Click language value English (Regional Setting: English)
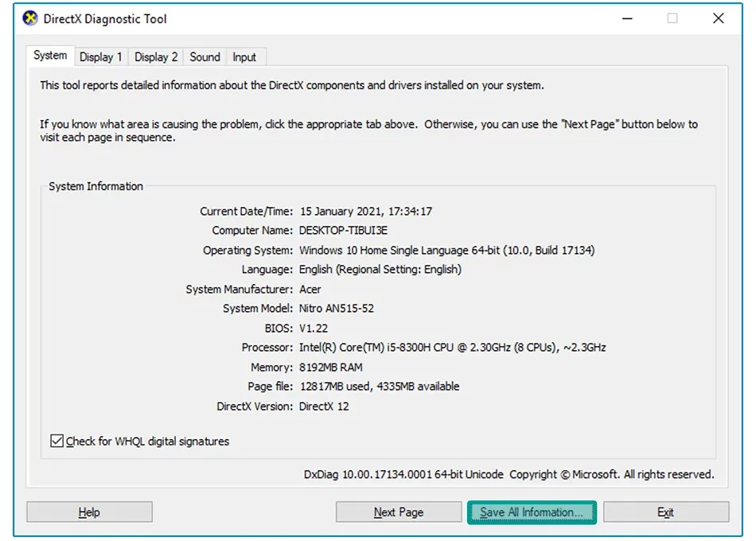 (x=380, y=270)
